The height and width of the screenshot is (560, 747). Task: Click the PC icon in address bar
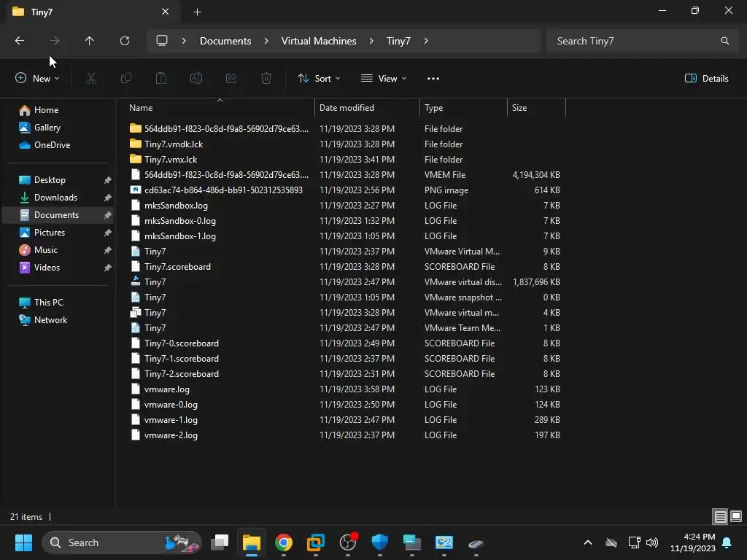coord(162,41)
